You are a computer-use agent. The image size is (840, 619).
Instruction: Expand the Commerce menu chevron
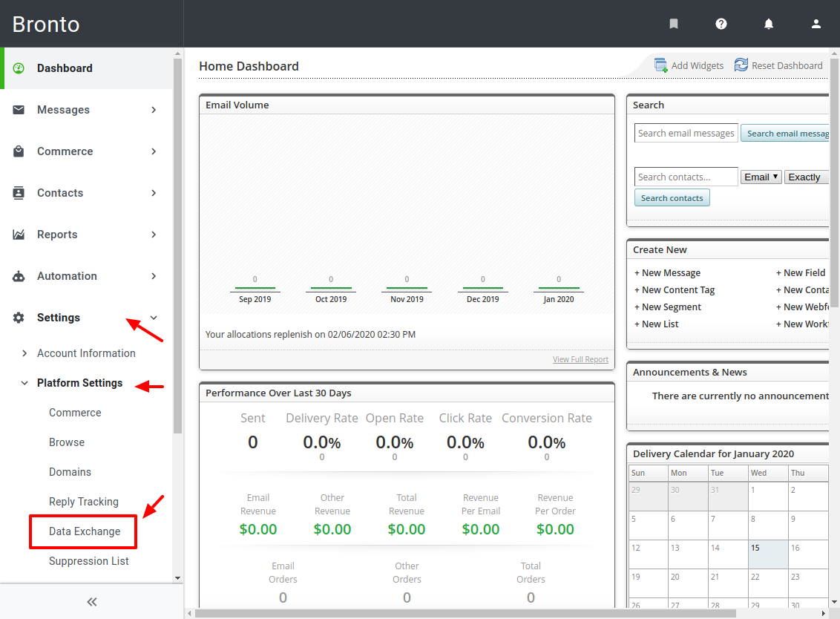pos(154,151)
